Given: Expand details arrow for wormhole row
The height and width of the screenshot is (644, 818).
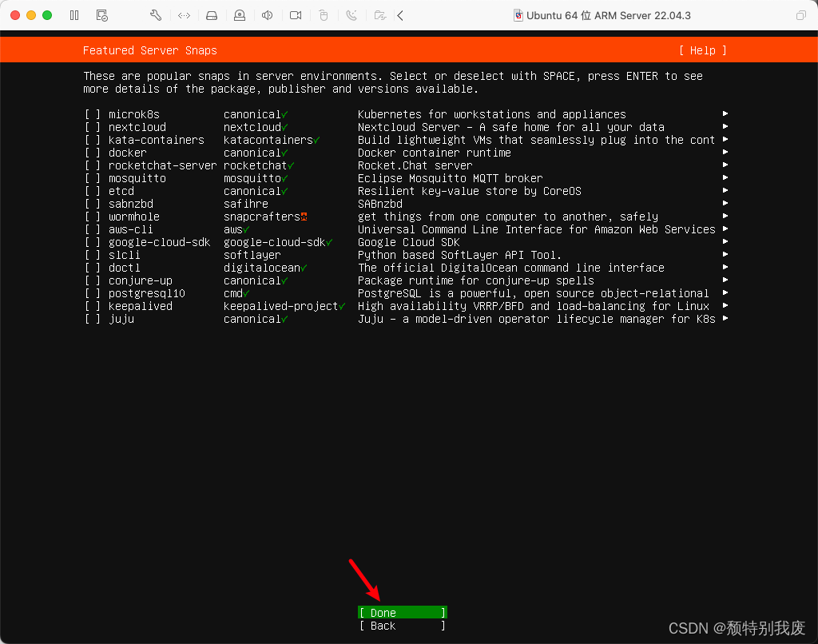Looking at the screenshot, I should coord(725,216).
